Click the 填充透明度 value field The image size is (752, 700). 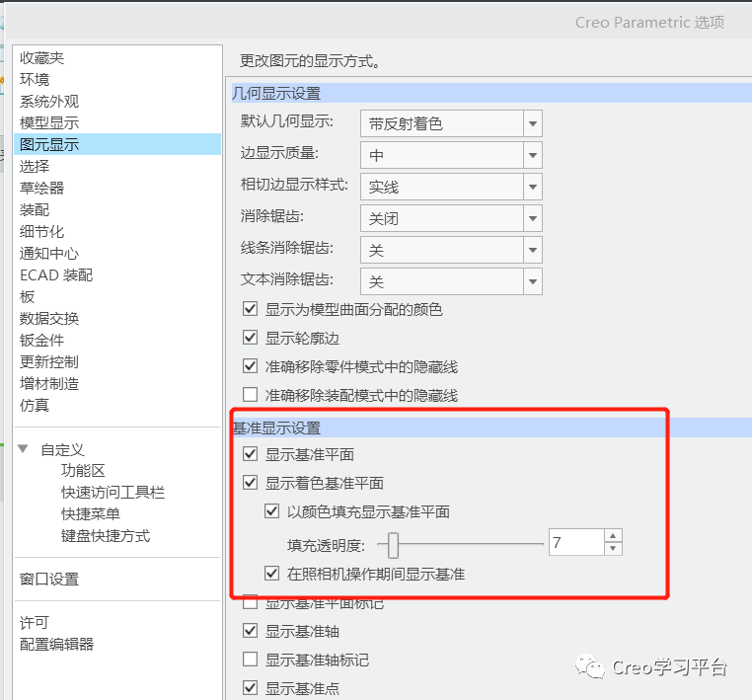(x=576, y=542)
